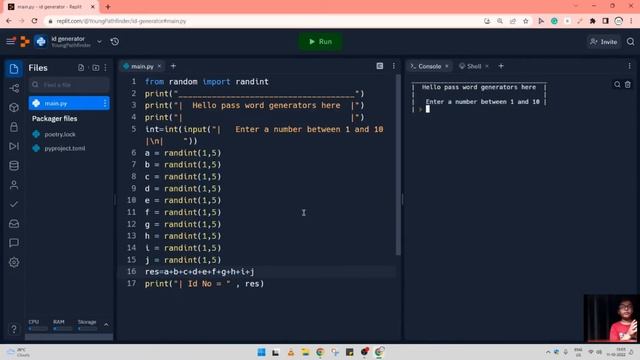Screen dimensions: 640x360
Task: Open Threads chat sidebar icon
Action: pyautogui.click(x=14, y=243)
